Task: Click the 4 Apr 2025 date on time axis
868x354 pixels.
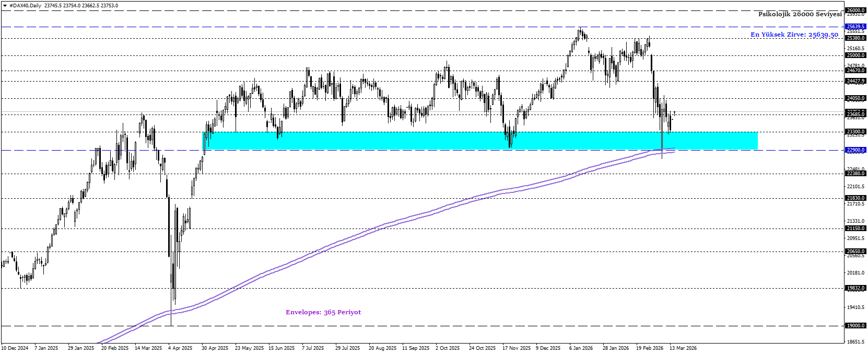Action: coord(180,348)
